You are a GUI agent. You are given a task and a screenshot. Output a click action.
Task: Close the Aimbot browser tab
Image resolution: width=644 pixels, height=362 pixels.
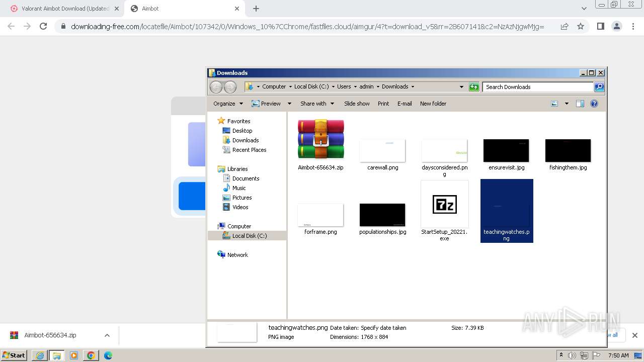tap(237, 9)
